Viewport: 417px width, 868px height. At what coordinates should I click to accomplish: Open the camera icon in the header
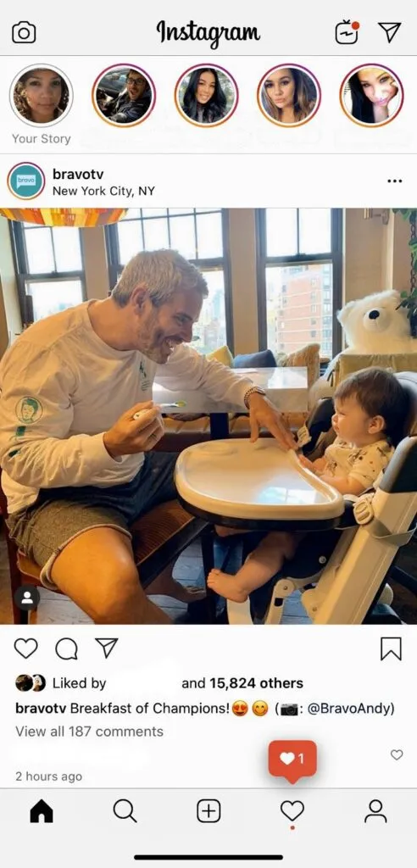click(24, 33)
